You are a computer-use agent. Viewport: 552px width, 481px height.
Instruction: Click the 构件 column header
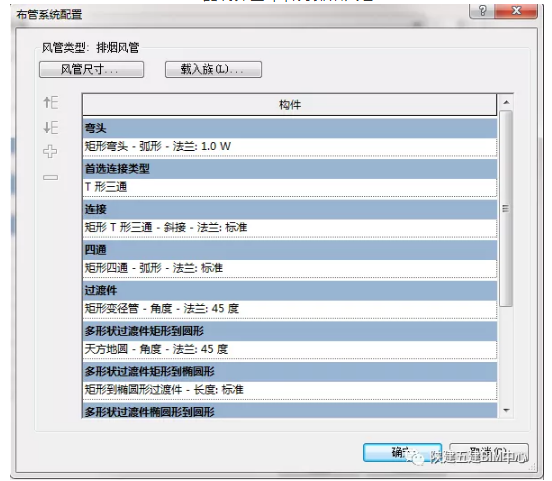pos(290,105)
